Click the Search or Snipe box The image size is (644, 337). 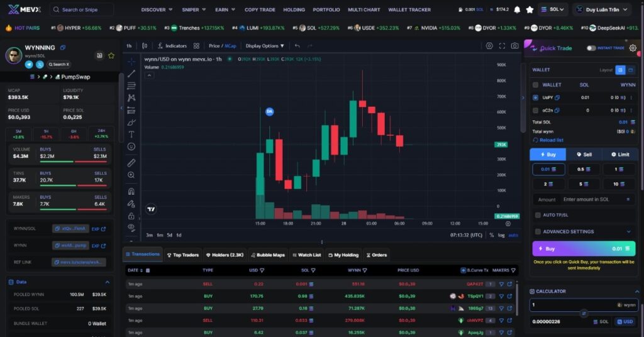point(81,9)
